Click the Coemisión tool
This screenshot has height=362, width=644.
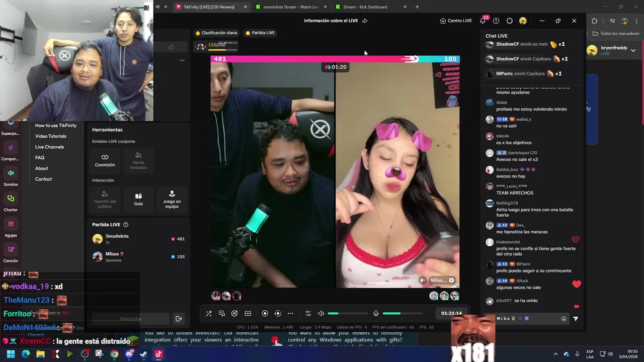(105, 160)
